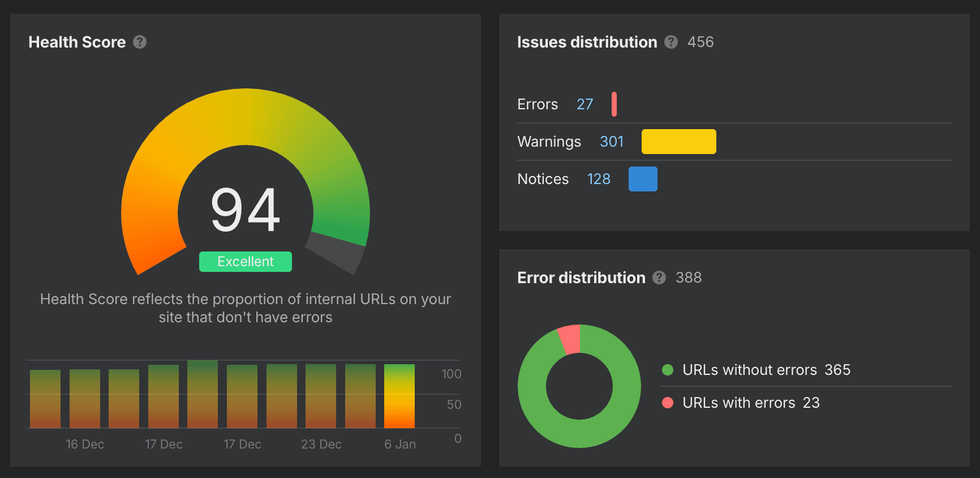
Task: Select the yellow Warnings distribution bar
Action: [x=679, y=142]
